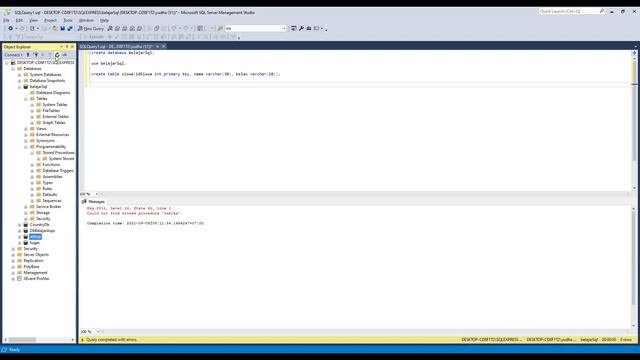Screen dimensions: 640x360
Task: Open the File menu
Action: click(7, 20)
